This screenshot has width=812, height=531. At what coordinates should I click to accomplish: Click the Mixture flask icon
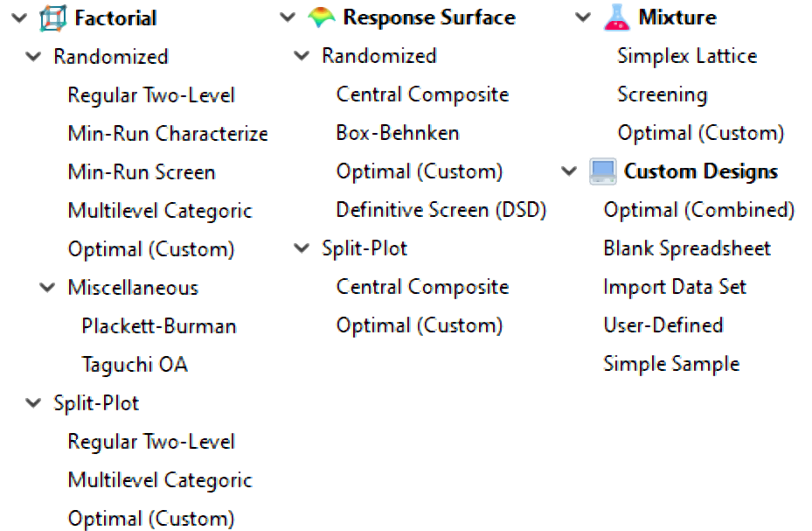[x=617, y=17]
